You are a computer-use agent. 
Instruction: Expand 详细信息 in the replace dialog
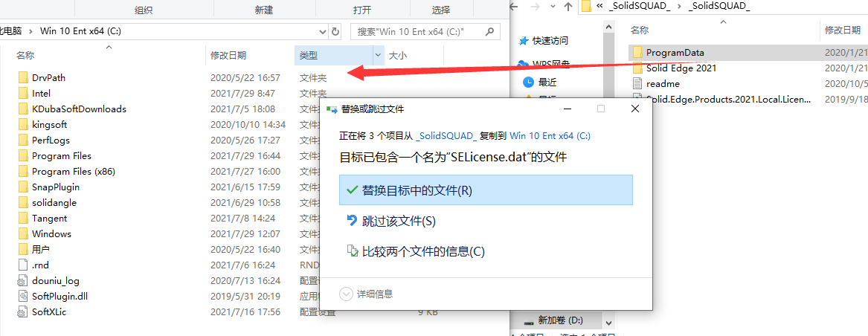pos(346,294)
